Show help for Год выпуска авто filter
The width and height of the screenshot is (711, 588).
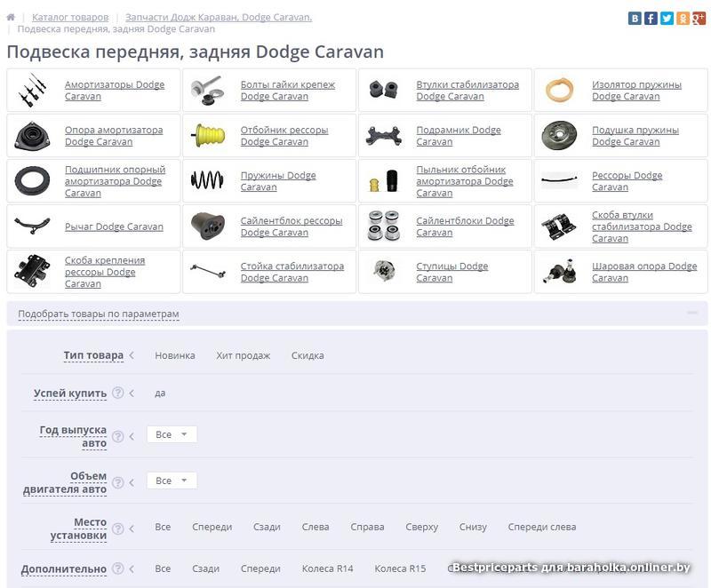(118, 436)
